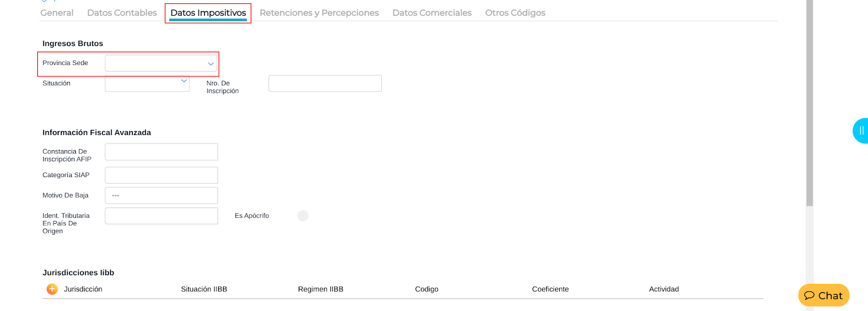Switch to Otros Códigos tab
Screen dimensions: 868x311
point(515,12)
